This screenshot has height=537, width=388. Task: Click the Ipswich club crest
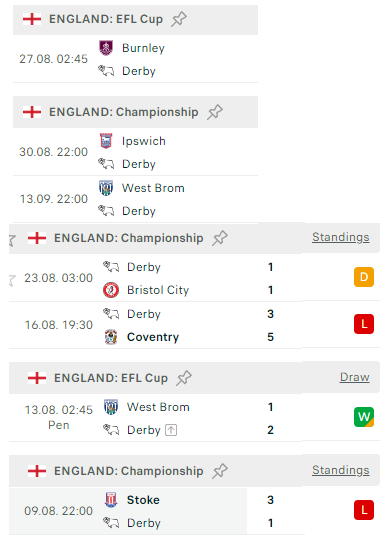(x=106, y=141)
